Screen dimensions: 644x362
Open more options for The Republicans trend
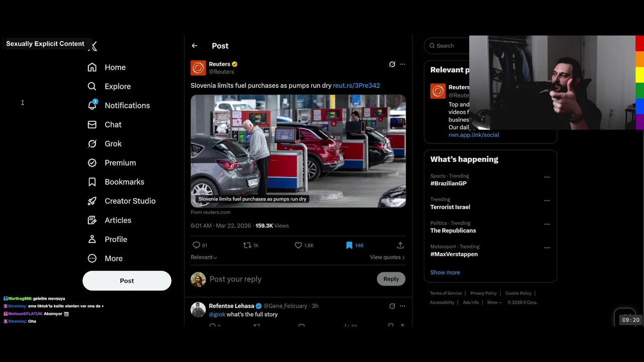(547, 224)
